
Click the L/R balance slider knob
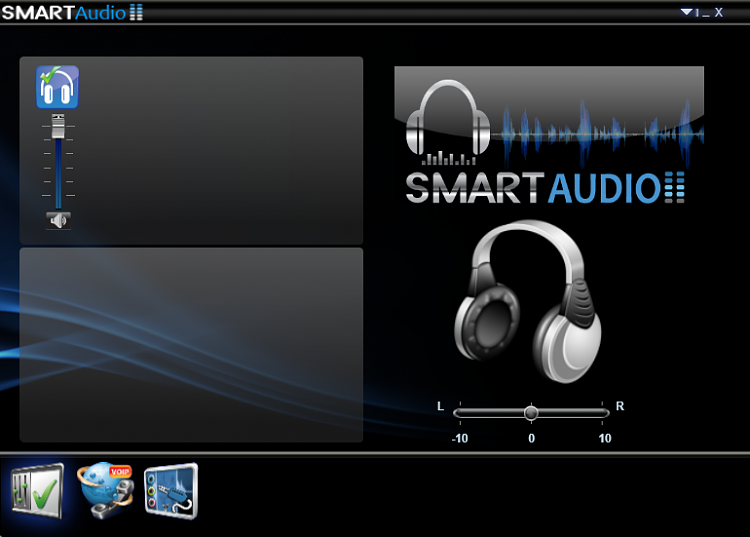pos(530,413)
